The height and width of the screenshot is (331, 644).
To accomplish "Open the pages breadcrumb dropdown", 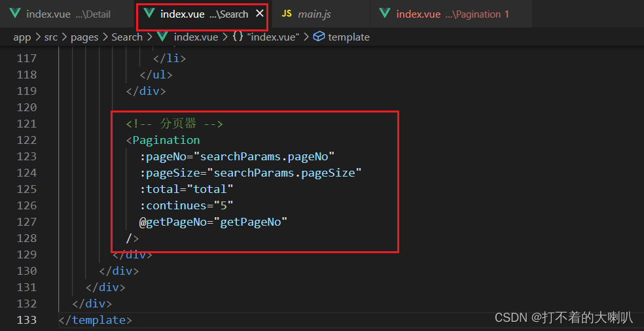I will (84, 37).
